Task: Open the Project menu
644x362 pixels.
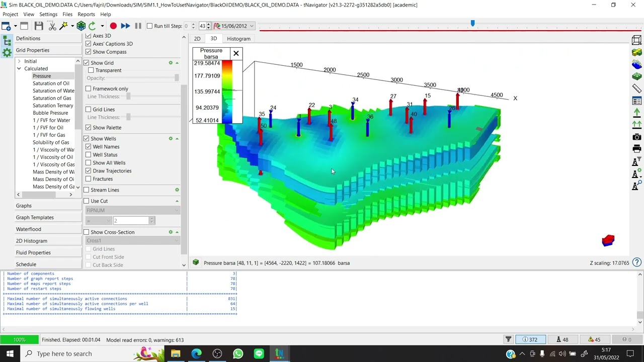Action: coord(10,15)
